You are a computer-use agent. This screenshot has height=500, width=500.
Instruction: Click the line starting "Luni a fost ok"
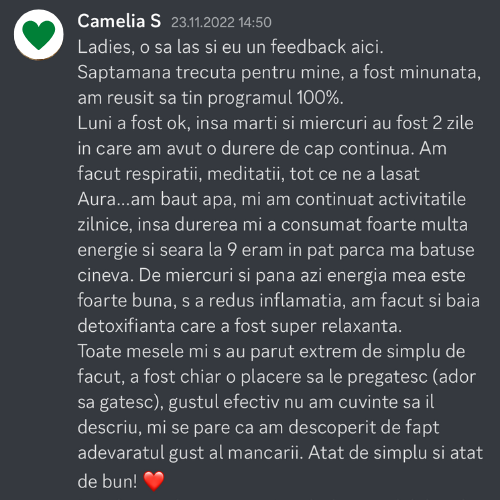pos(276,123)
